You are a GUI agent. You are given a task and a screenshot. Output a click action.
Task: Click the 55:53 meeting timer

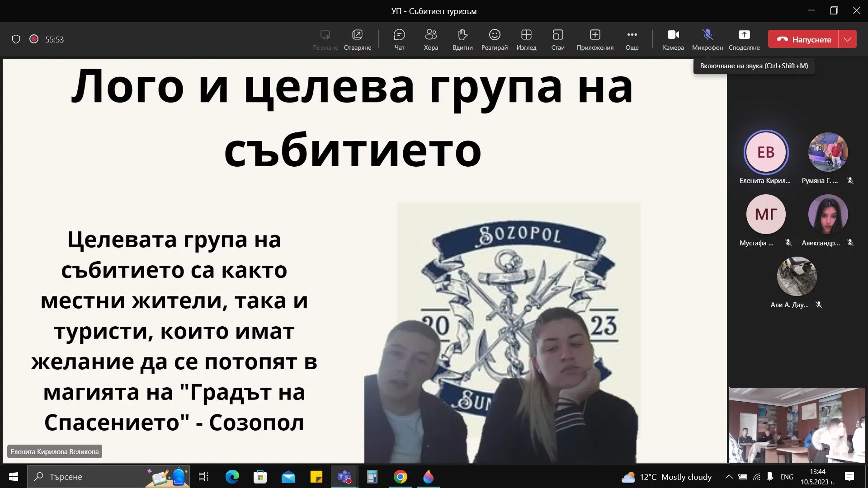(x=54, y=40)
